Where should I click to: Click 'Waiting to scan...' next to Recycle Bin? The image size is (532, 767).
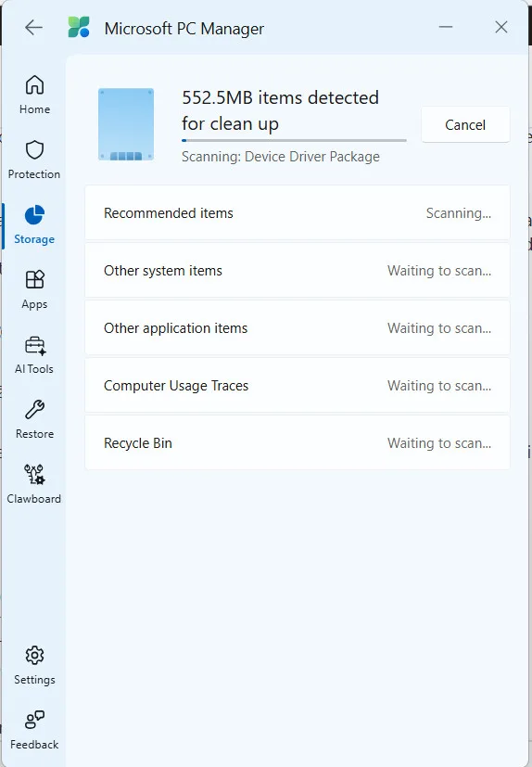(x=439, y=443)
